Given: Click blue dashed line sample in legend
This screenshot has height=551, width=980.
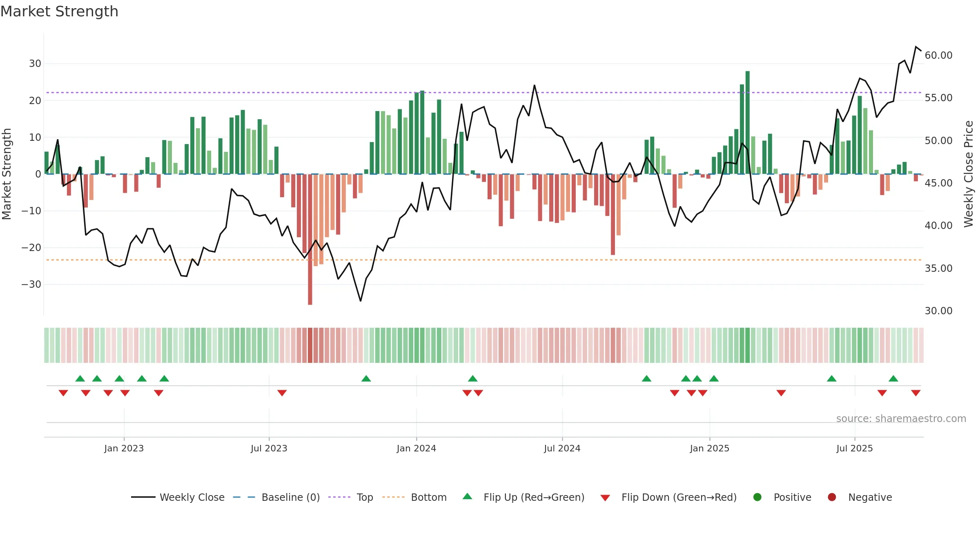Looking at the screenshot, I should (x=244, y=497).
